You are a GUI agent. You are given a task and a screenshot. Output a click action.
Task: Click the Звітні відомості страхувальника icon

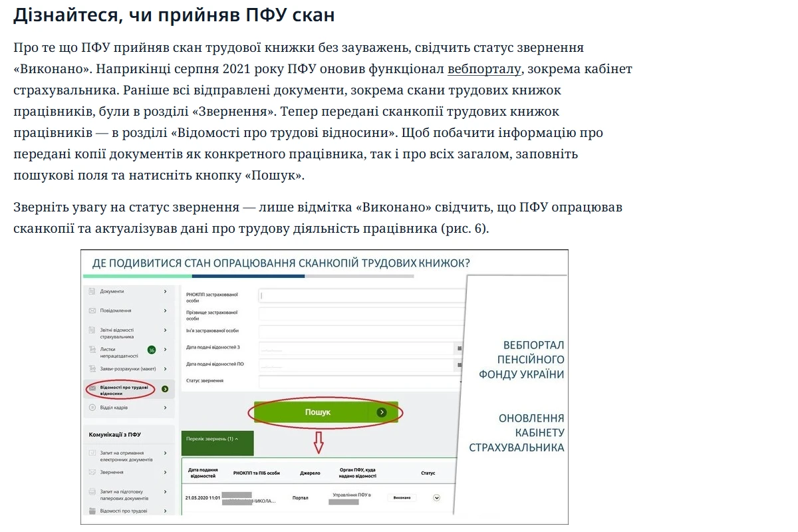click(x=92, y=330)
